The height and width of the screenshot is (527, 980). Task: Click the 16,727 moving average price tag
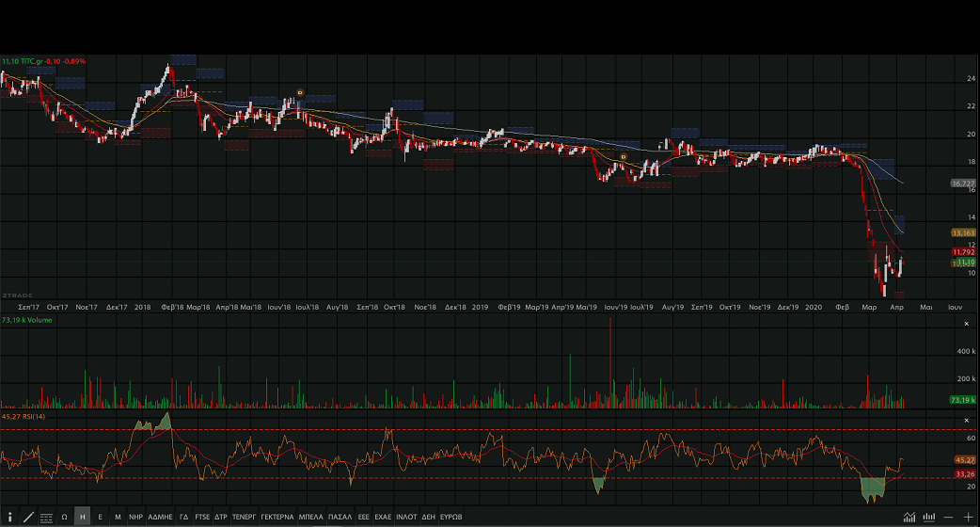pos(963,184)
